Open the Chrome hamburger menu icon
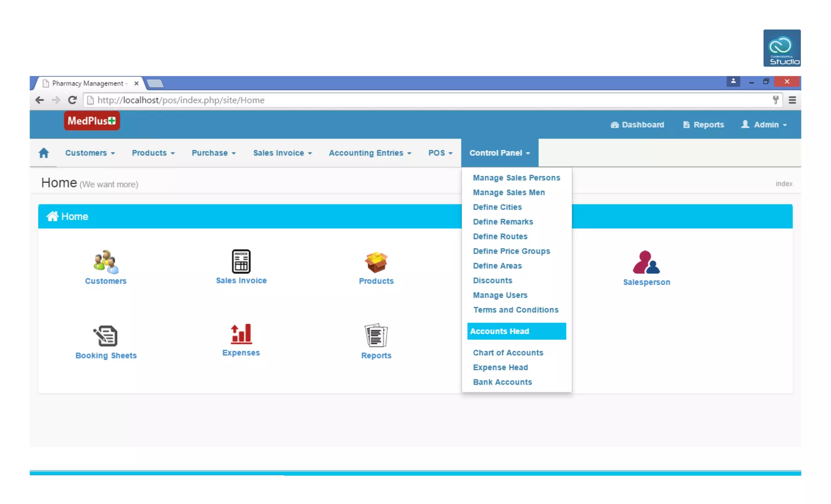The height and width of the screenshot is (504, 831). click(x=792, y=100)
